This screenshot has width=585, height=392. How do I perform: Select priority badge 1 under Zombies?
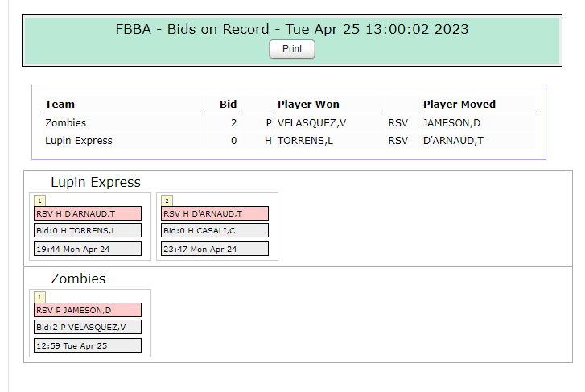pyautogui.click(x=39, y=297)
